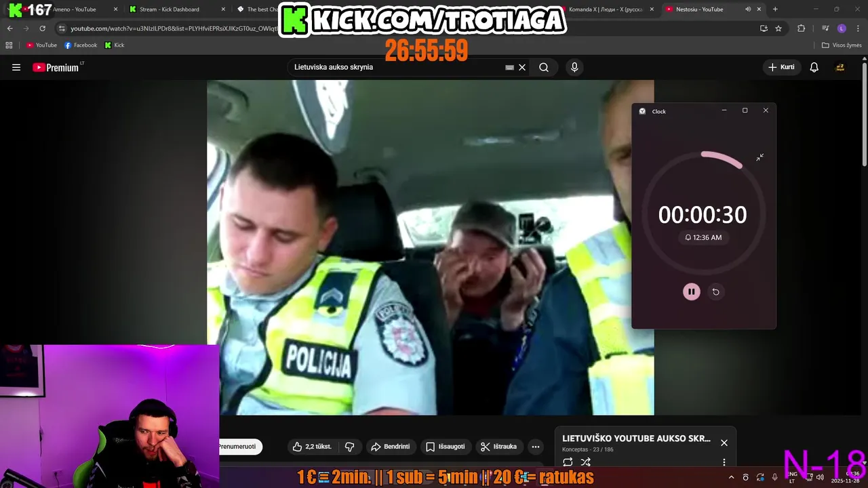The height and width of the screenshot is (488, 868).
Task: Go to YouTube Premium home logo
Action: pos(58,67)
